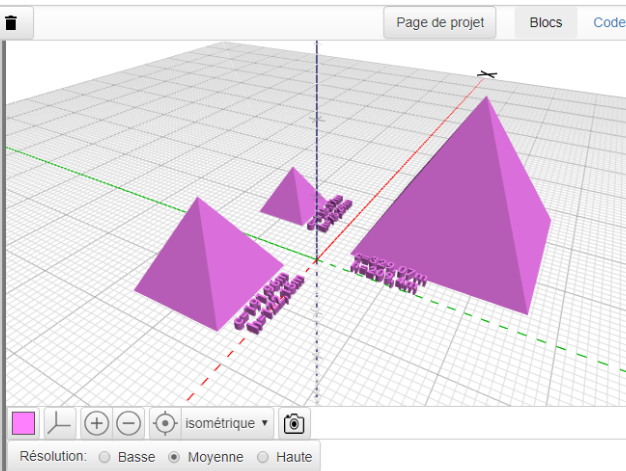
Task: Select Haute resolution radio button
Action: pyautogui.click(x=263, y=457)
